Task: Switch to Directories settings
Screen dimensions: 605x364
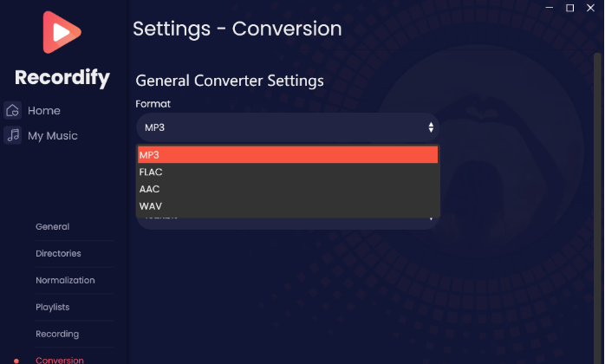Action: [58, 254]
